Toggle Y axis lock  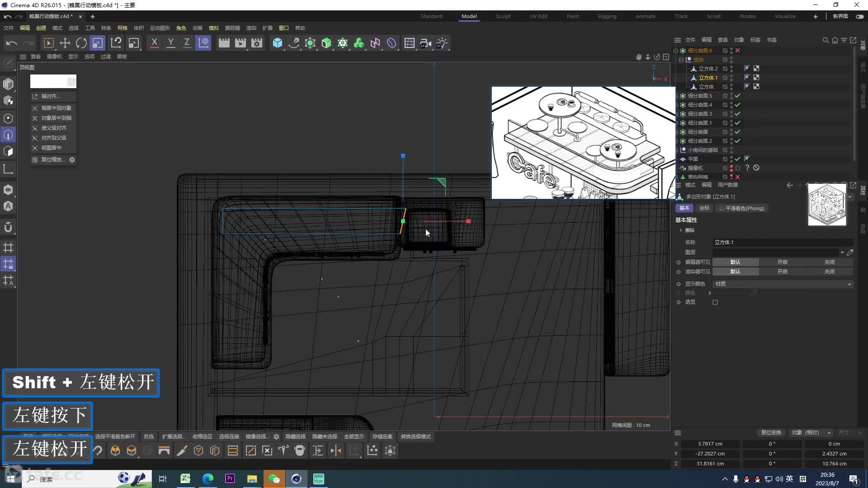(x=170, y=43)
